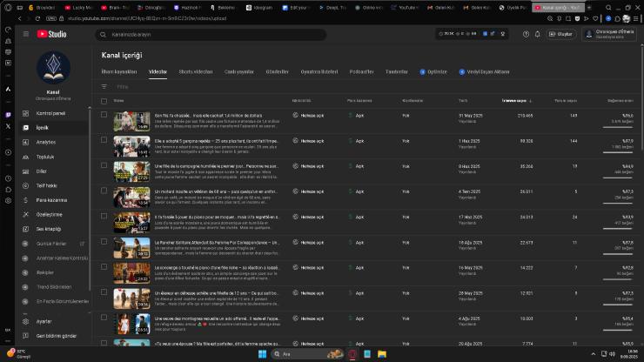Switch to the Canlı yayınlar tab

[x=239, y=72]
